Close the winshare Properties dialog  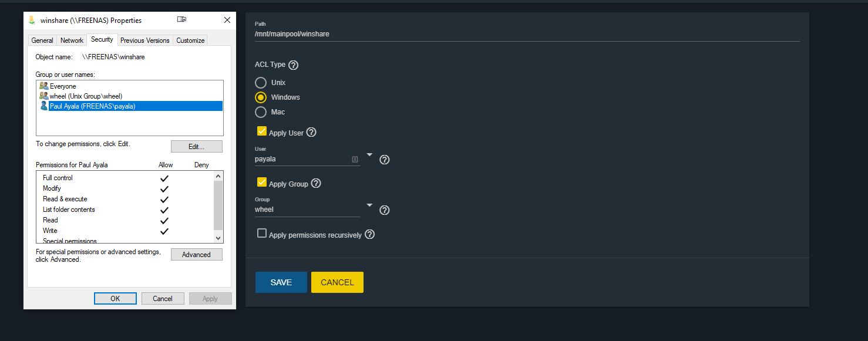(227, 20)
